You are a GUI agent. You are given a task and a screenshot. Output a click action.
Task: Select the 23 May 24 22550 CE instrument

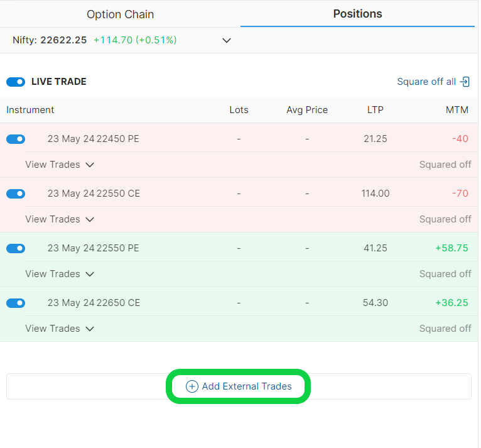coord(94,194)
